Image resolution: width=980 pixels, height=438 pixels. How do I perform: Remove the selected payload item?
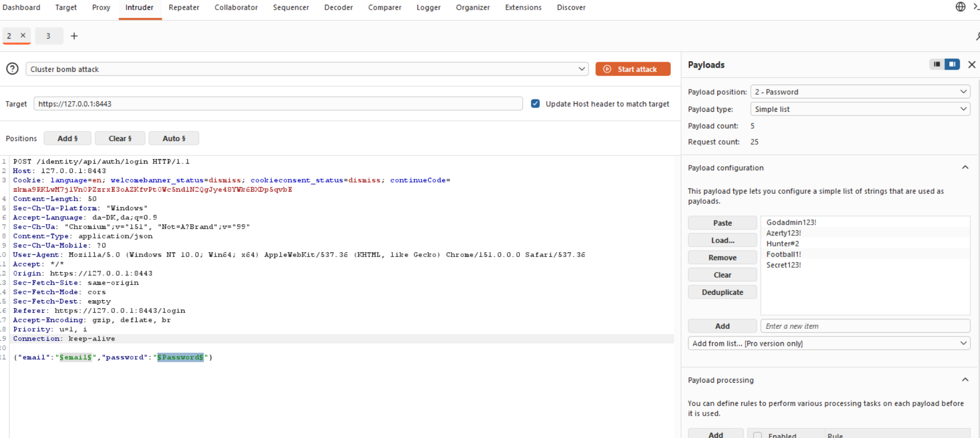pos(722,258)
